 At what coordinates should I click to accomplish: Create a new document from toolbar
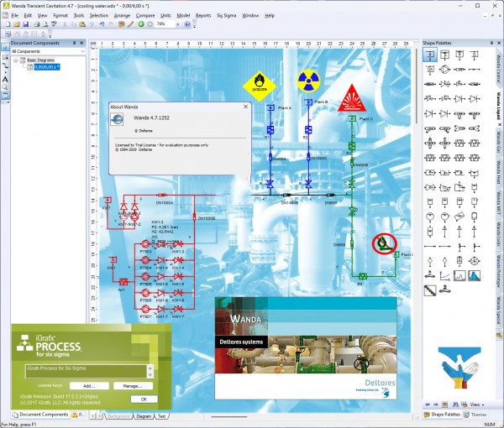coord(8,24)
